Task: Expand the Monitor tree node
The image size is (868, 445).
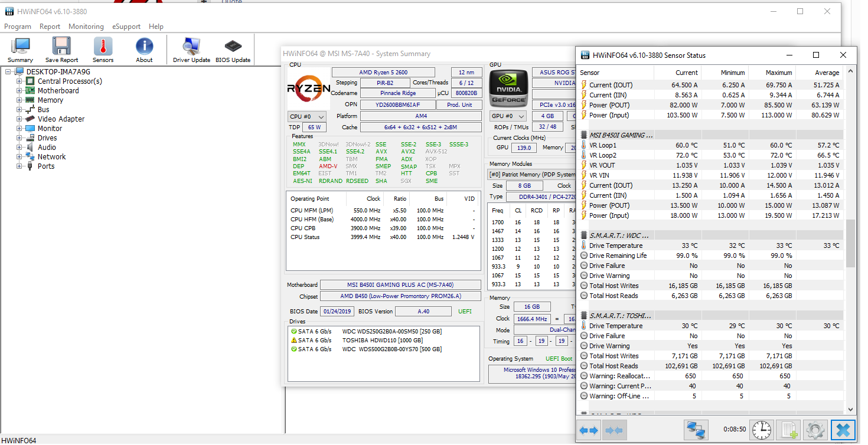Action: point(19,129)
